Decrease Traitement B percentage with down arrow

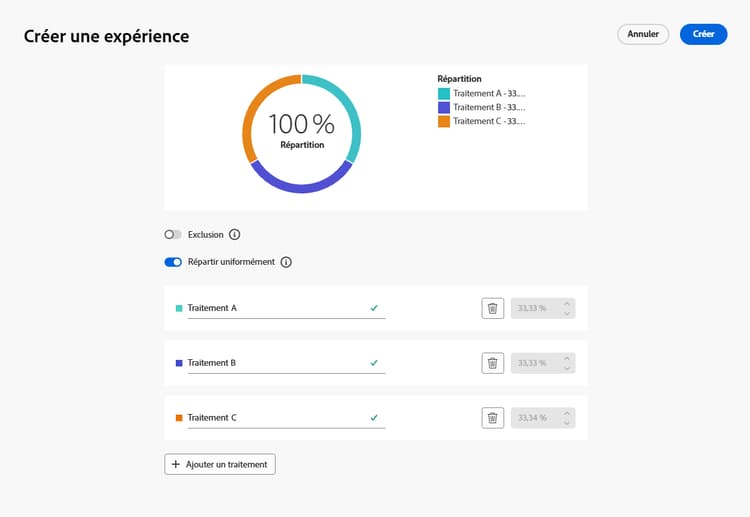[x=567, y=368]
